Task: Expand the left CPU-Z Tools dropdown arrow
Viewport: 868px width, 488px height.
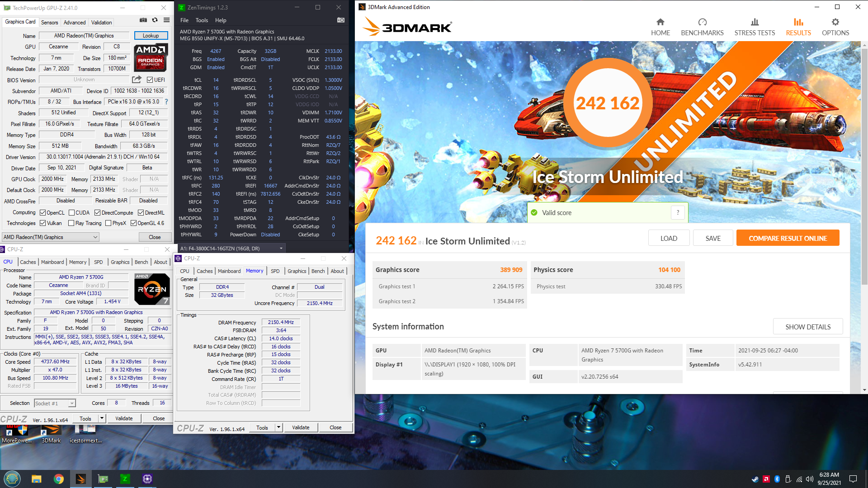Action: [x=102, y=418]
